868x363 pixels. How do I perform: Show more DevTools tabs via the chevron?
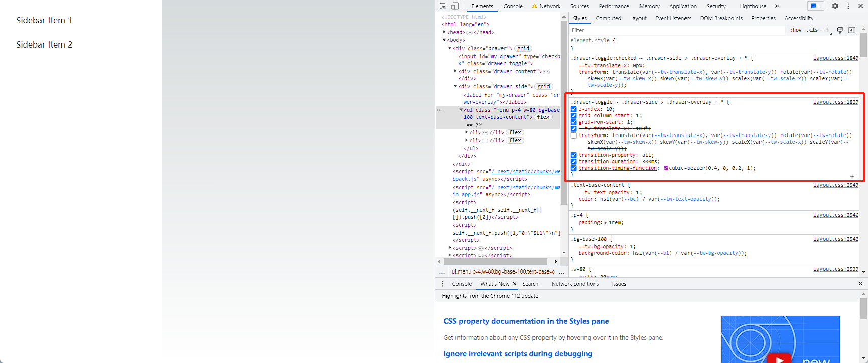pos(778,6)
